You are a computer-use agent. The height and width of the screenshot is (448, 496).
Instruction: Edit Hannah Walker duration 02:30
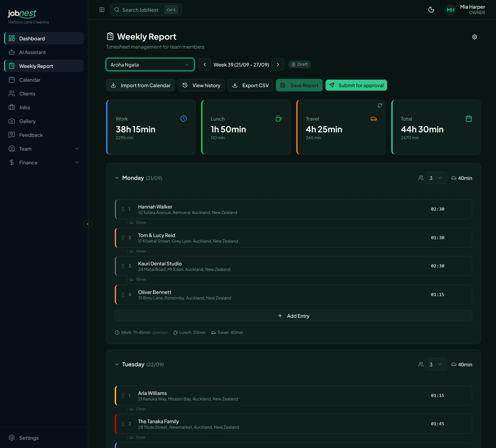click(x=437, y=209)
